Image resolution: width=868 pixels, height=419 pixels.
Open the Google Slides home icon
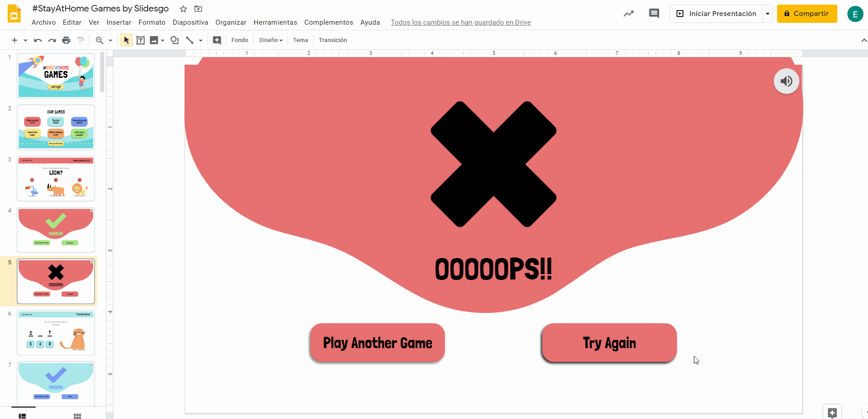point(14,14)
